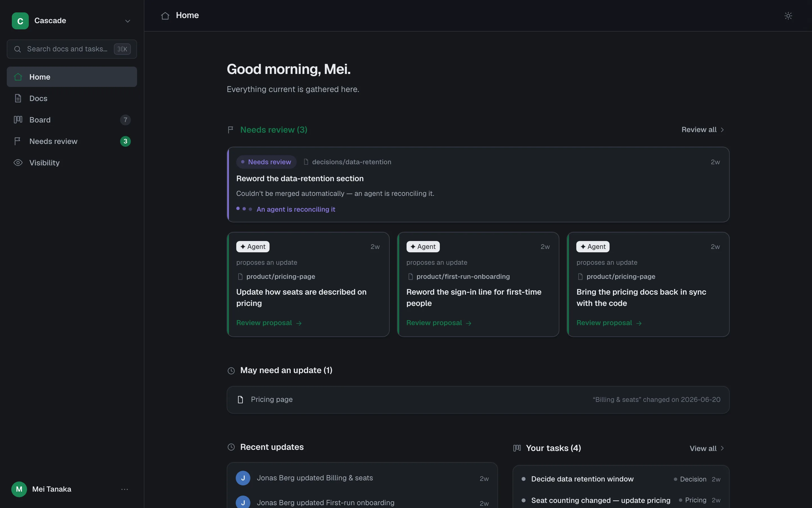
Task: Click the Visibility eye icon
Action: point(18,163)
